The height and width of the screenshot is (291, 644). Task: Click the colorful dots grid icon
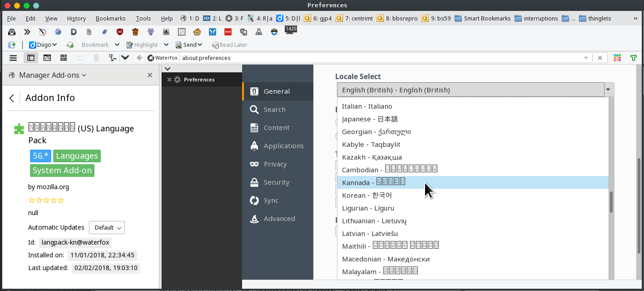(x=617, y=58)
